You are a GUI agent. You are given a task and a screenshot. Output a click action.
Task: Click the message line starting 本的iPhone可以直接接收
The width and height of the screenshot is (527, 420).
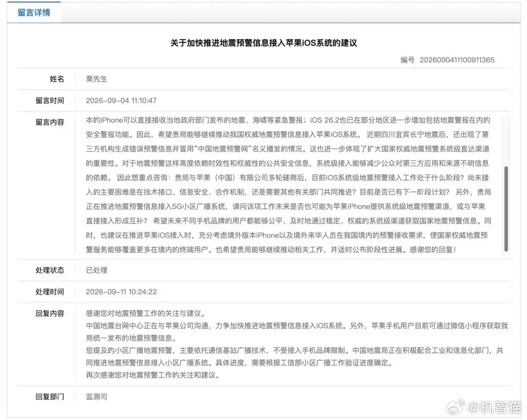[x=288, y=120]
